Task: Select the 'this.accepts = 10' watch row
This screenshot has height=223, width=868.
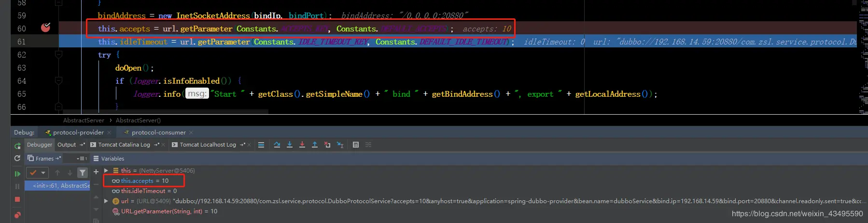Action: (x=140, y=181)
